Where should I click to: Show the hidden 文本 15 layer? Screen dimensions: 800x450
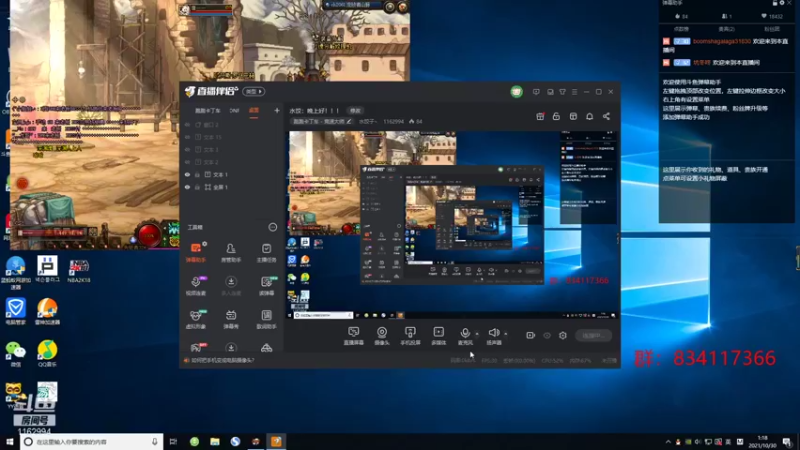coord(187,137)
